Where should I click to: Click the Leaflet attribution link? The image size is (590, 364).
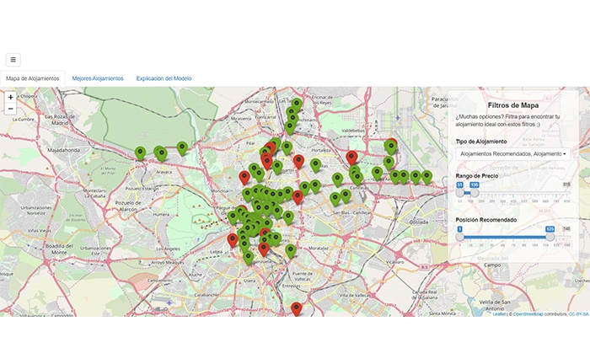coord(499,313)
